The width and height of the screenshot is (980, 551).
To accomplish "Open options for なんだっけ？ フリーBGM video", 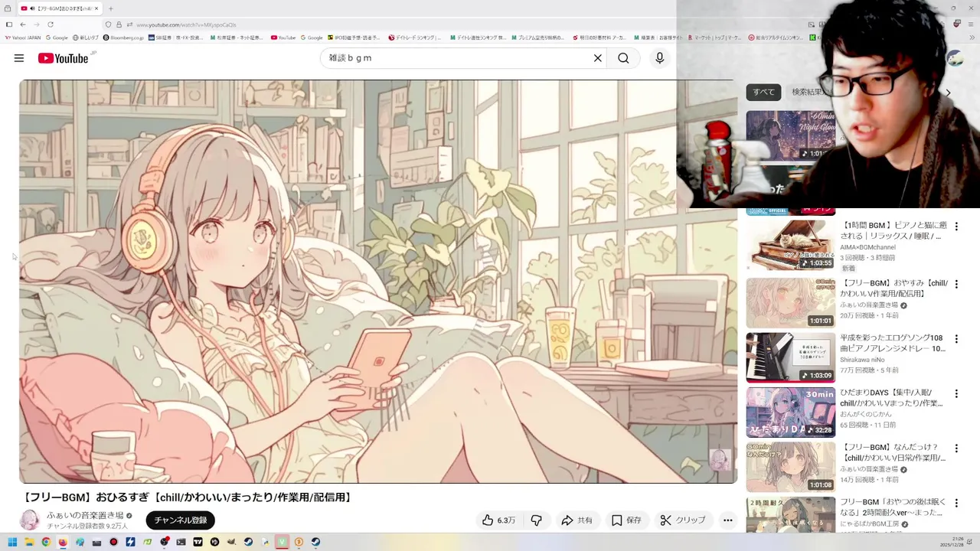I will pyautogui.click(x=956, y=448).
